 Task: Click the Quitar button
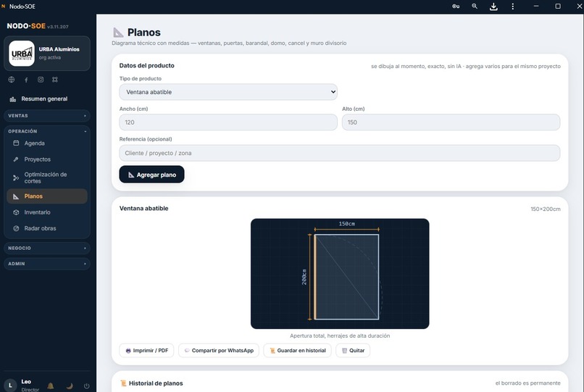pyautogui.click(x=353, y=351)
